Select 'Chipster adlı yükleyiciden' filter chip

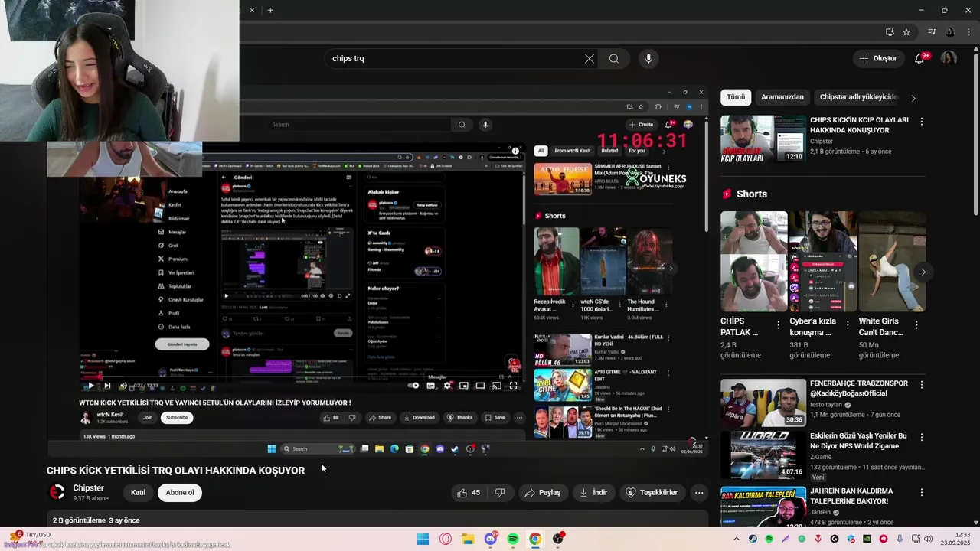pos(857,97)
